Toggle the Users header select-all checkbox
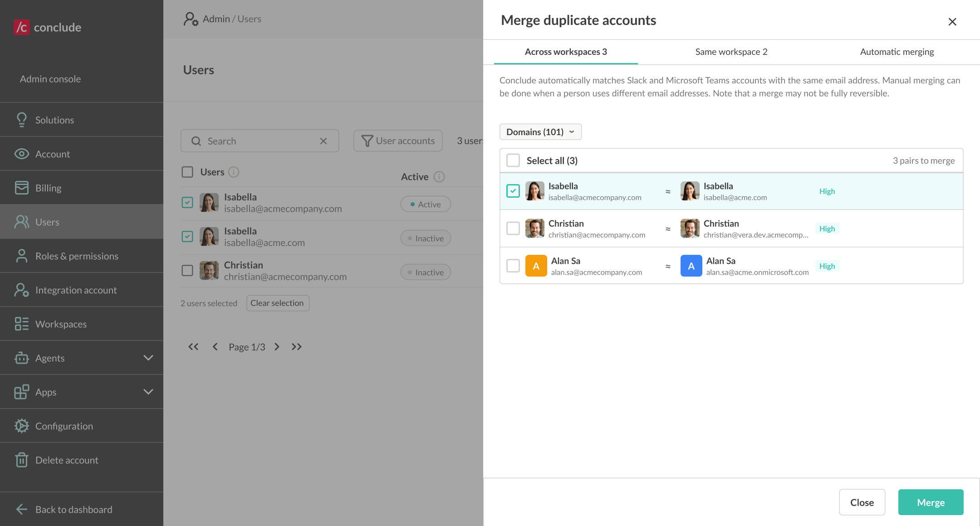 (x=187, y=172)
